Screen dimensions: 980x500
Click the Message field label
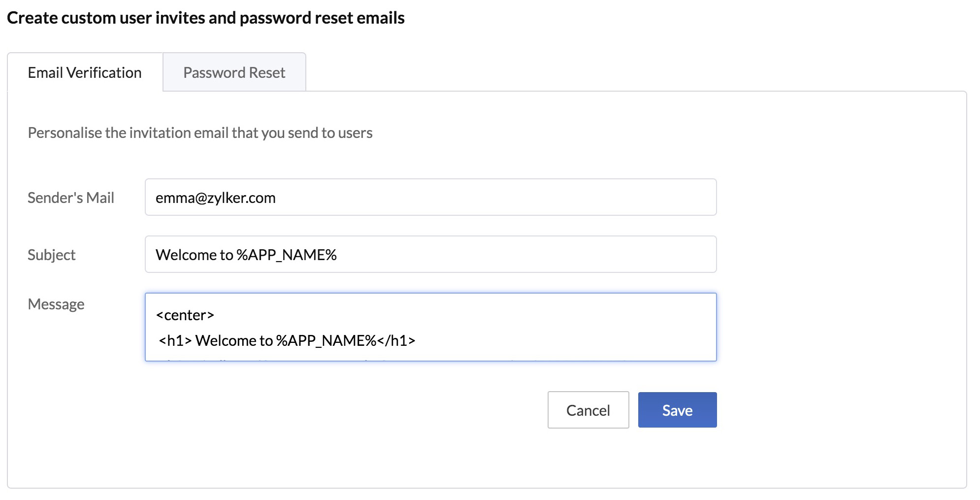point(56,304)
